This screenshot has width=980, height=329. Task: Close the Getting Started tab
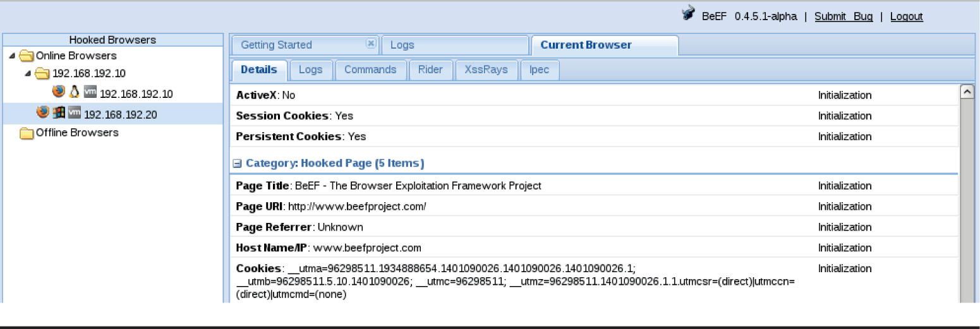371,44
